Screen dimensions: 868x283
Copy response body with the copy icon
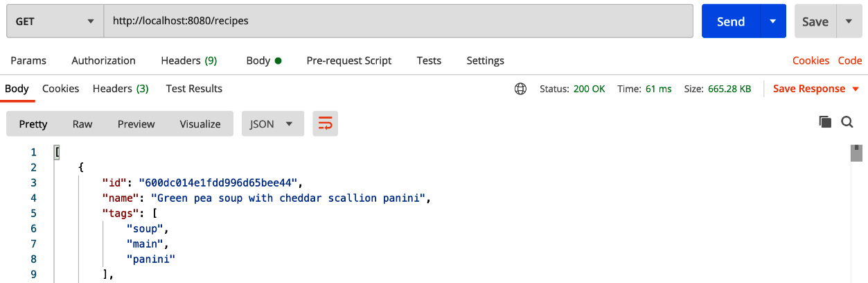point(825,122)
